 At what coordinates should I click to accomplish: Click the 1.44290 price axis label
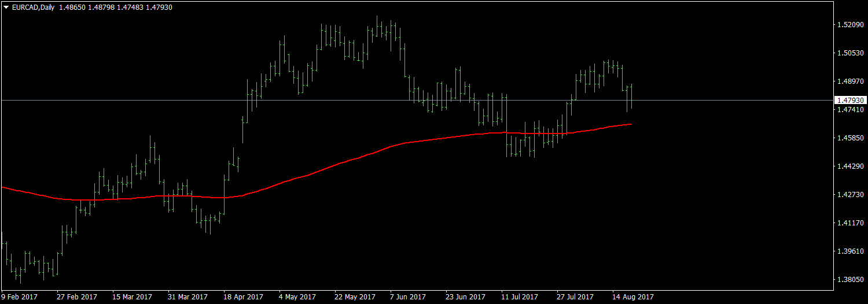(x=851, y=166)
